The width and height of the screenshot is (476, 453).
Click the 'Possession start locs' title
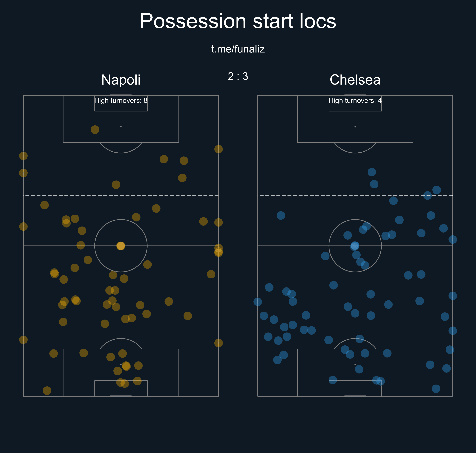(x=238, y=21)
